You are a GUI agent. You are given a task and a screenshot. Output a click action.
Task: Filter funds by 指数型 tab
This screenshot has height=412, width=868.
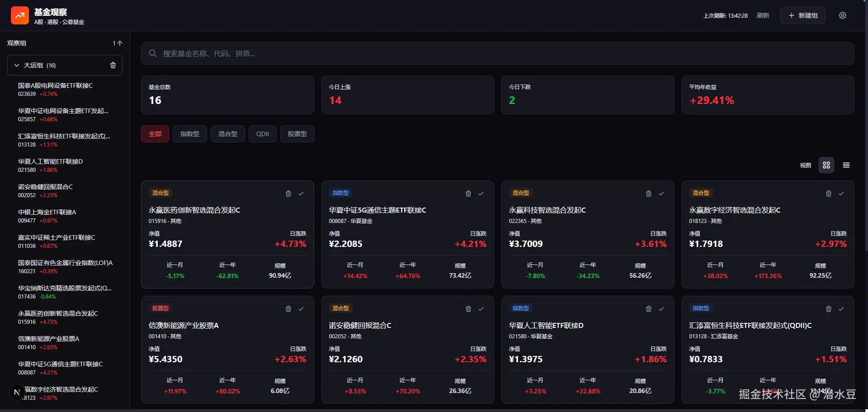coord(190,134)
